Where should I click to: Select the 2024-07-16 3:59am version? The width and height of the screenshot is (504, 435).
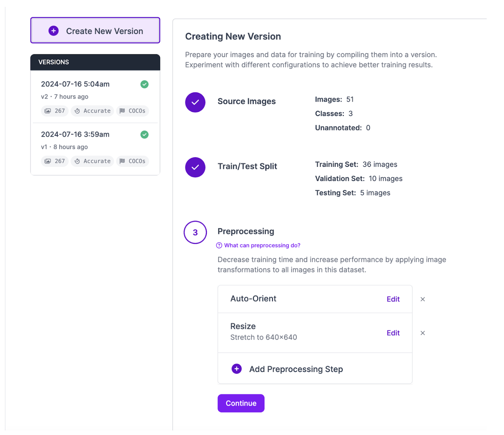click(75, 135)
